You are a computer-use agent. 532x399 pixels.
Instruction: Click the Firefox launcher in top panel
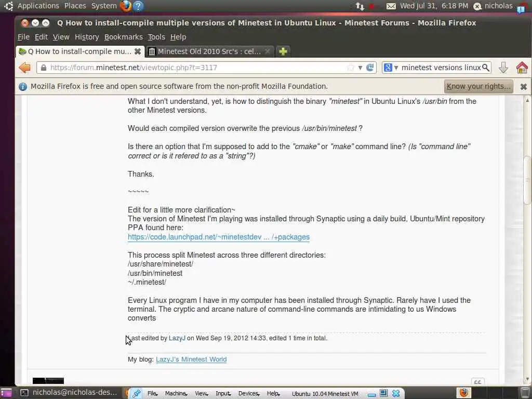pyautogui.click(x=126, y=6)
